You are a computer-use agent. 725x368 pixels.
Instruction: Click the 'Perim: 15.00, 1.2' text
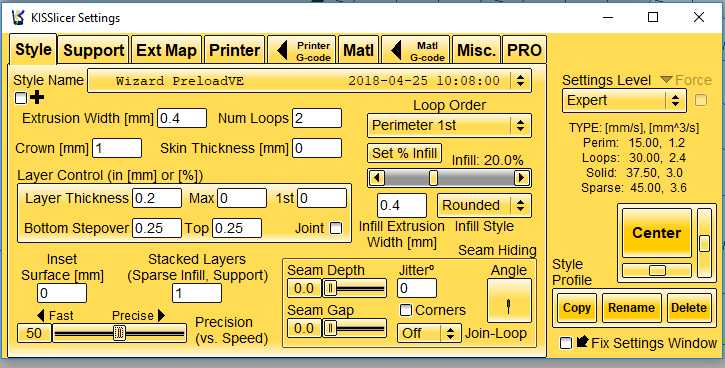634,143
